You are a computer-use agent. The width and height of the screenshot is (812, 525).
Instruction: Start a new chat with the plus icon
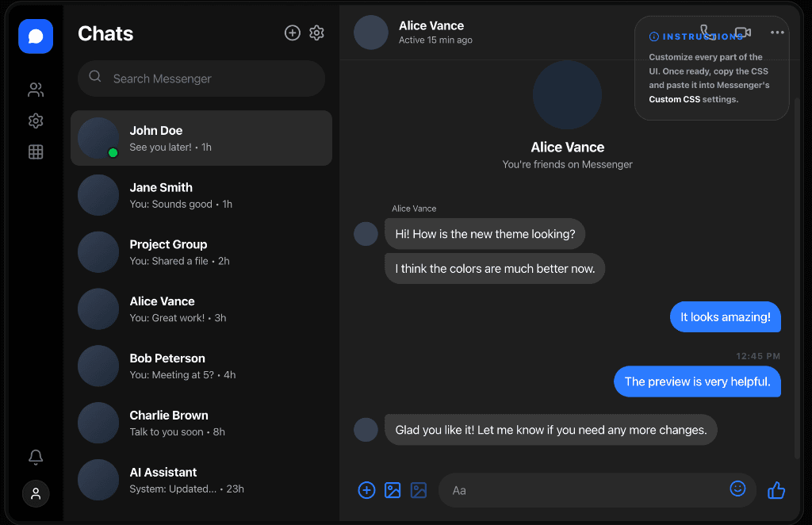(292, 33)
